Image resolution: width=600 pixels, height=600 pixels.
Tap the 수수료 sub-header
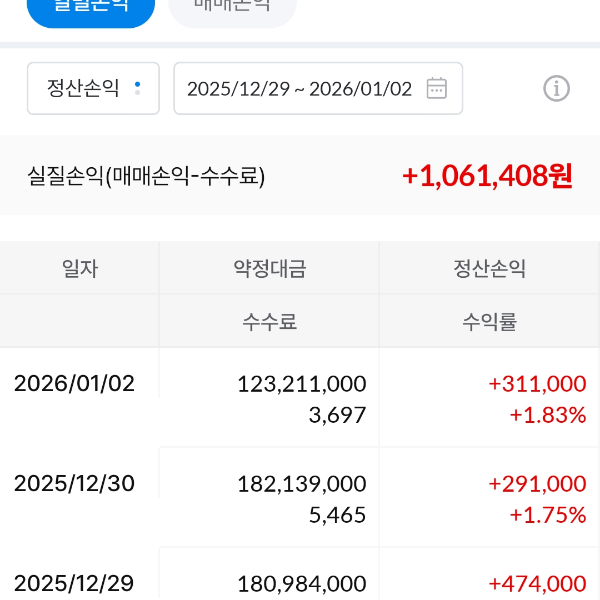coord(270,322)
